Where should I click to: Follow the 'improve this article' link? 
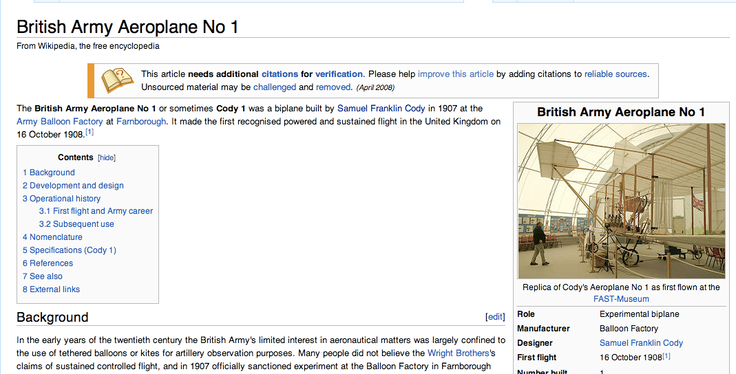pyautogui.click(x=456, y=74)
